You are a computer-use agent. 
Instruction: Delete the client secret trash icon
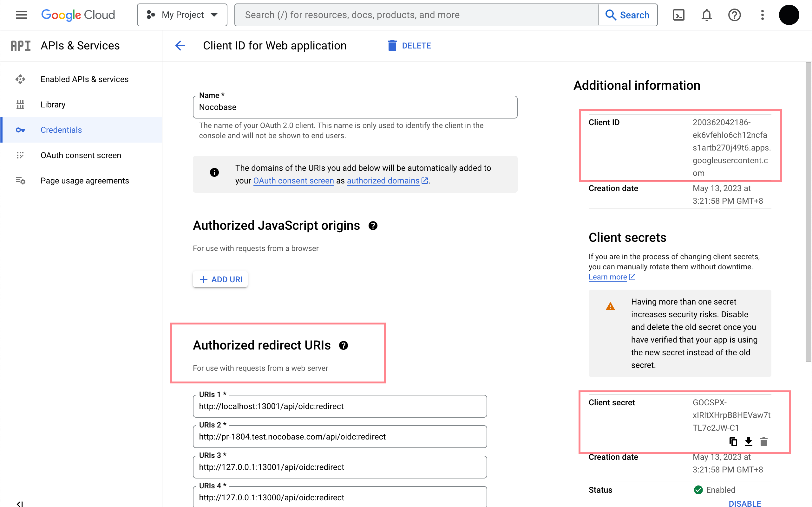[764, 442]
